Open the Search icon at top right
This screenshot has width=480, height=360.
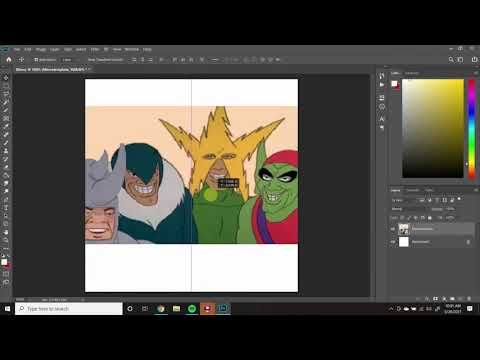[x=451, y=60]
